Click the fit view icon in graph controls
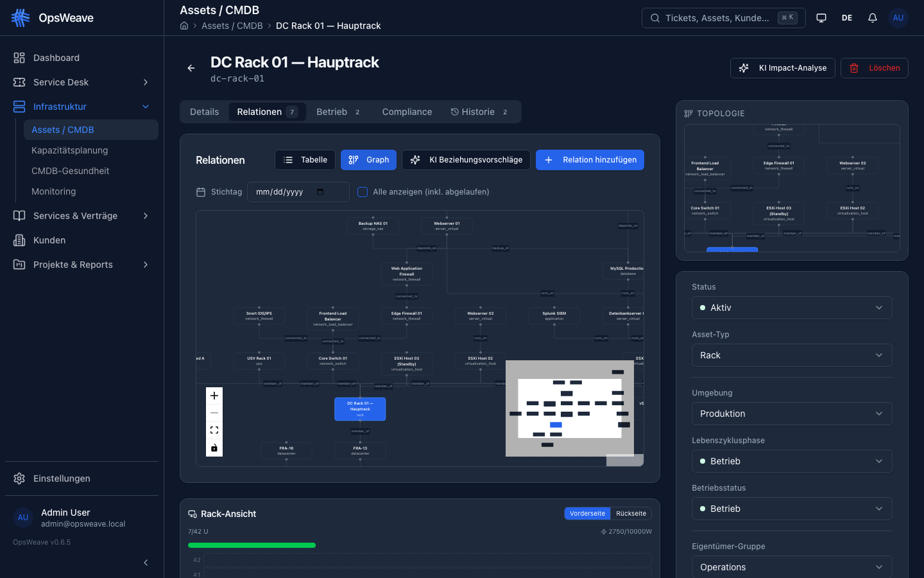The image size is (924, 578). point(214,430)
